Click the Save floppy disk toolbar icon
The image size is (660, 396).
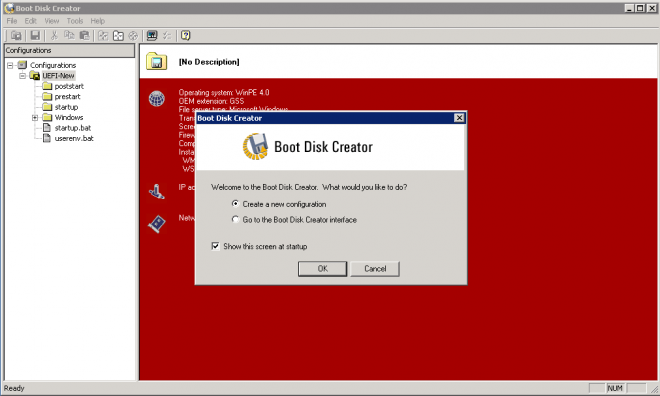[x=35, y=36]
